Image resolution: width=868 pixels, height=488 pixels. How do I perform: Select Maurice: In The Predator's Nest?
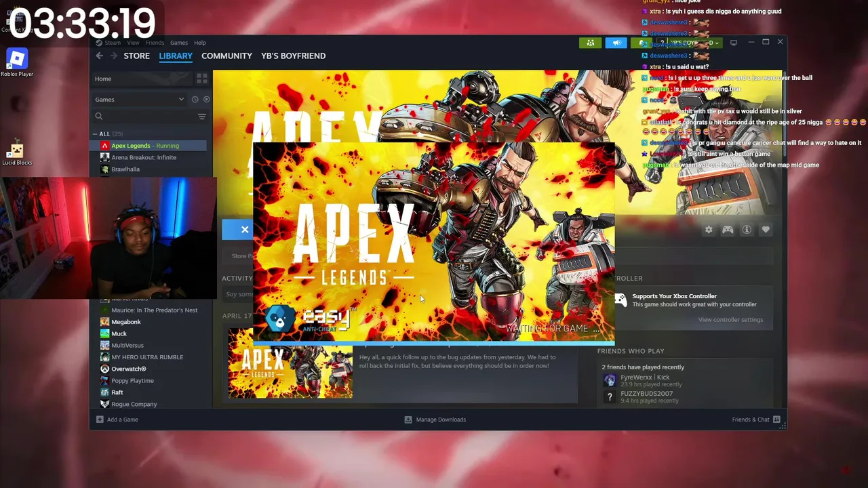[x=155, y=310]
